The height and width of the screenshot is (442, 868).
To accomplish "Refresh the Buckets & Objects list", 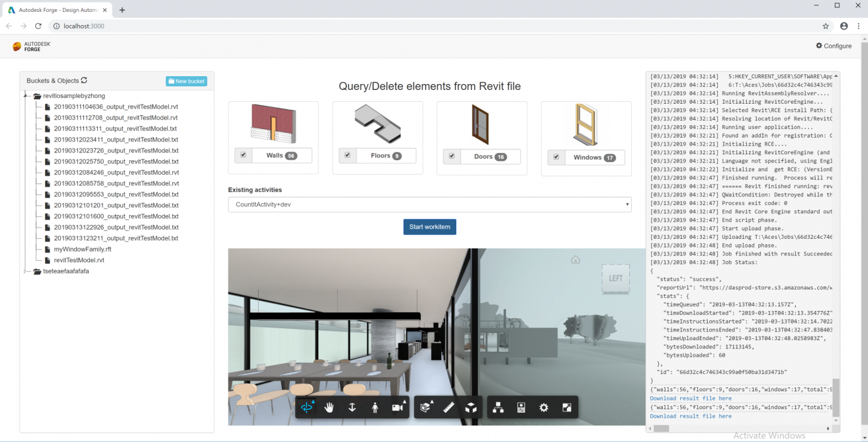I will point(84,81).
